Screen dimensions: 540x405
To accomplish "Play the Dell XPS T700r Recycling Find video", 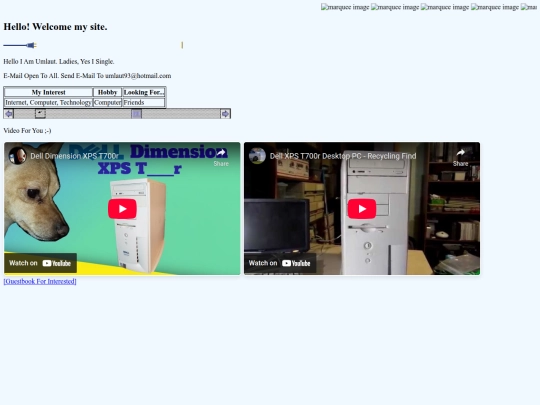I will point(362,209).
